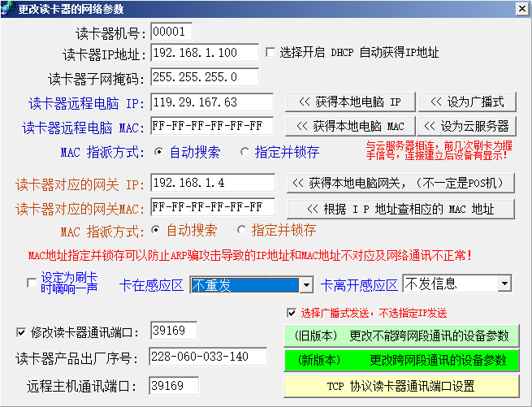This screenshot has height=407, width=532.
Task: Open the 卡在感应区 dropdown
Action: tap(305, 285)
